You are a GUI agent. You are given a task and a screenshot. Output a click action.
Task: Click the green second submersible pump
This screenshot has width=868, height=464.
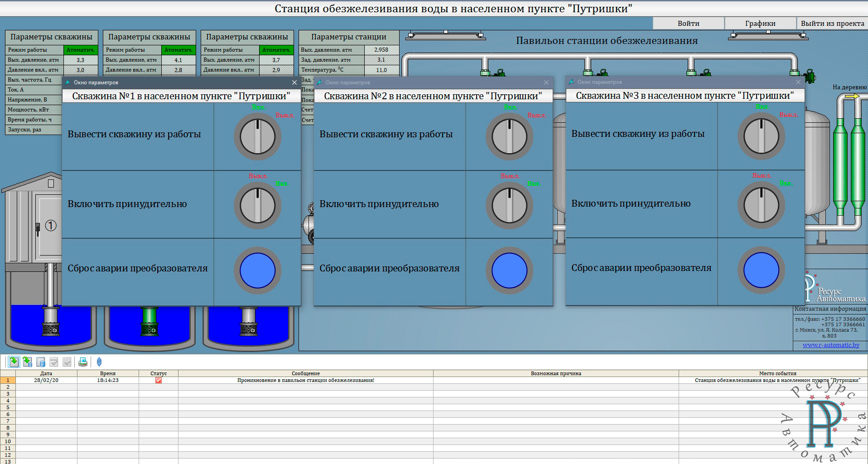tap(149, 321)
